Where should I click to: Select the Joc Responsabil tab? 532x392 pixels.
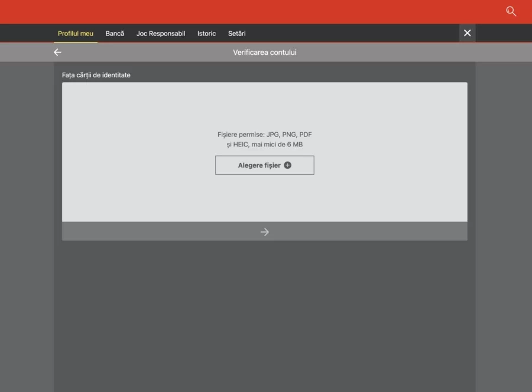tap(161, 34)
